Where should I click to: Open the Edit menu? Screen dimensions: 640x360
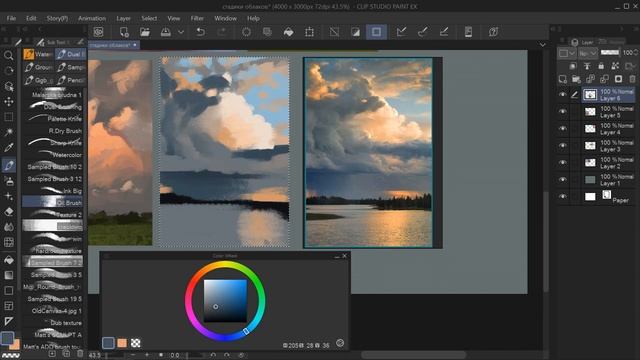pyautogui.click(x=31, y=18)
